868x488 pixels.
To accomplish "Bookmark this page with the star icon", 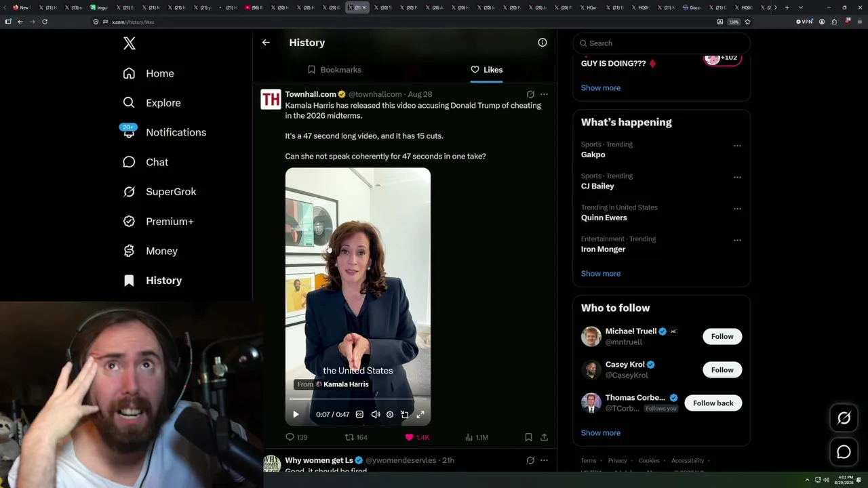I will coord(747,22).
